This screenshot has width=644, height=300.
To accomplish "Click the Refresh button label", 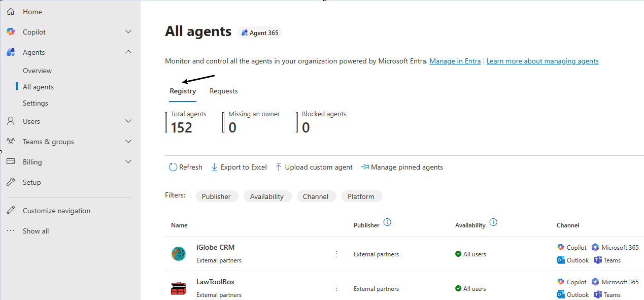I will pos(191,167).
